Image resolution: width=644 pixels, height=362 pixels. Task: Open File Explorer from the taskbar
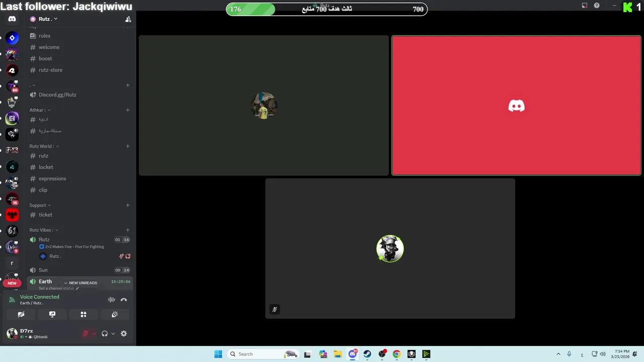(x=338, y=354)
